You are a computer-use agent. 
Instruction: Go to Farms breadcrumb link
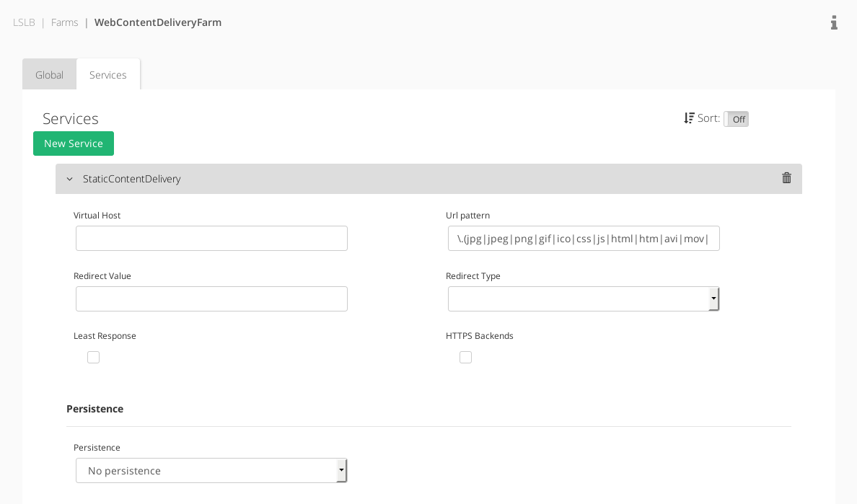coord(64,22)
